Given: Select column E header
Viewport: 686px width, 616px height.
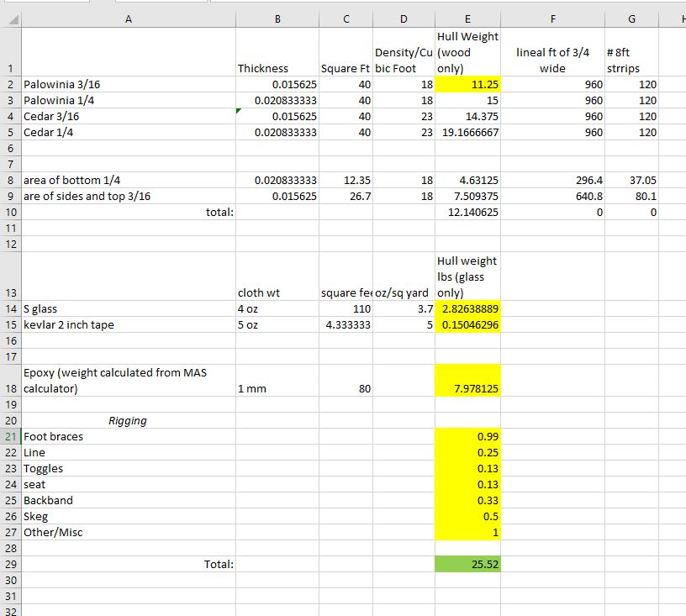Looking at the screenshot, I should (467, 19).
